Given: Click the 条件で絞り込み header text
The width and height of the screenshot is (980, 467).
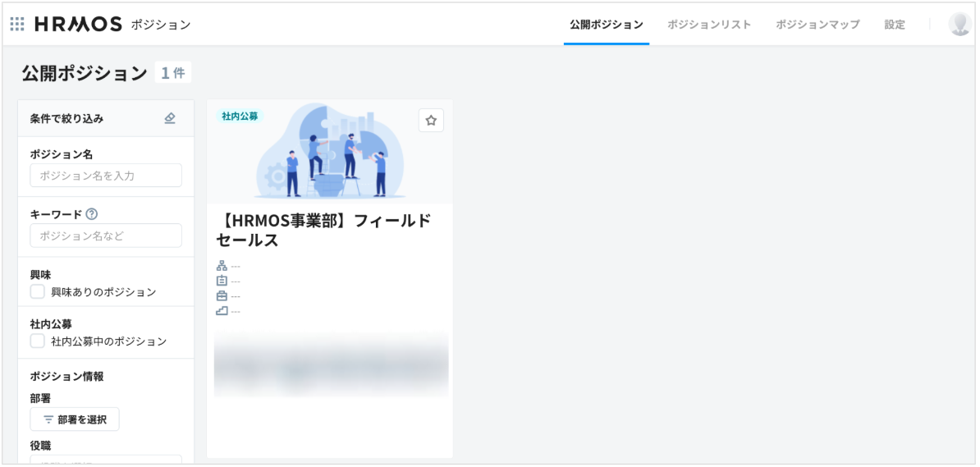Looking at the screenshot, I should [x=66, y=118].
